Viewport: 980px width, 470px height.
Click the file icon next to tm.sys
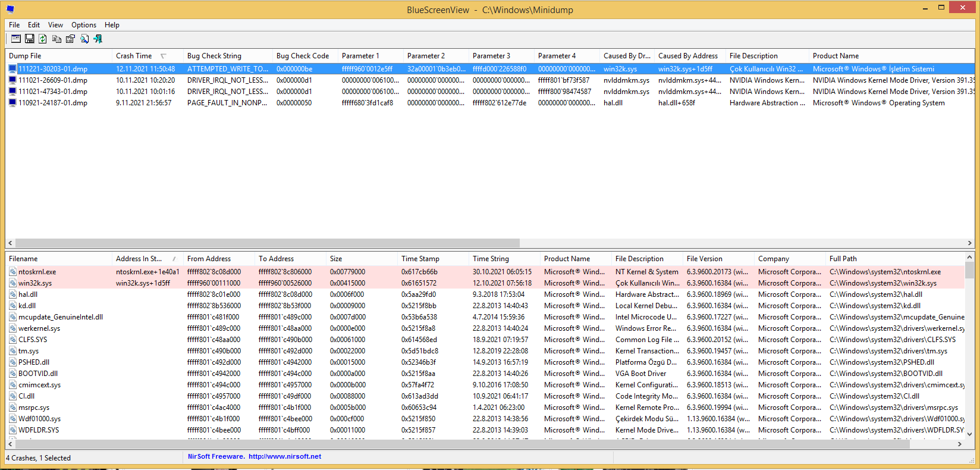[x=12, y=351]
